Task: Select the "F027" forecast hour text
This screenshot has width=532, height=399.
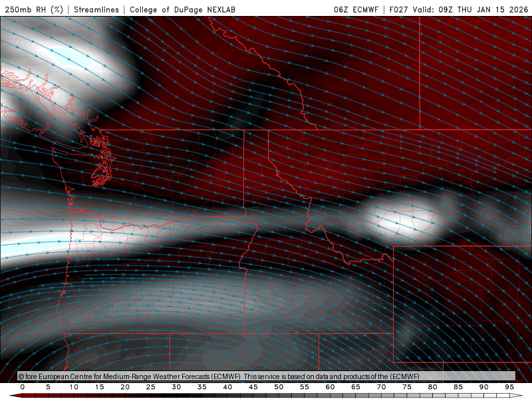Action: 398,9
